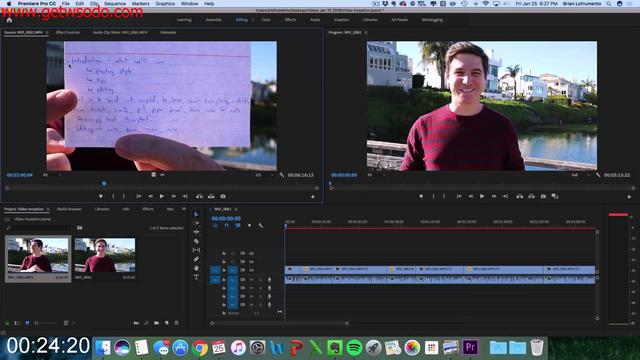Screen dimensions: 640x360
Task: Open Comparison View in Program monitor
Action: coord(555,196)
